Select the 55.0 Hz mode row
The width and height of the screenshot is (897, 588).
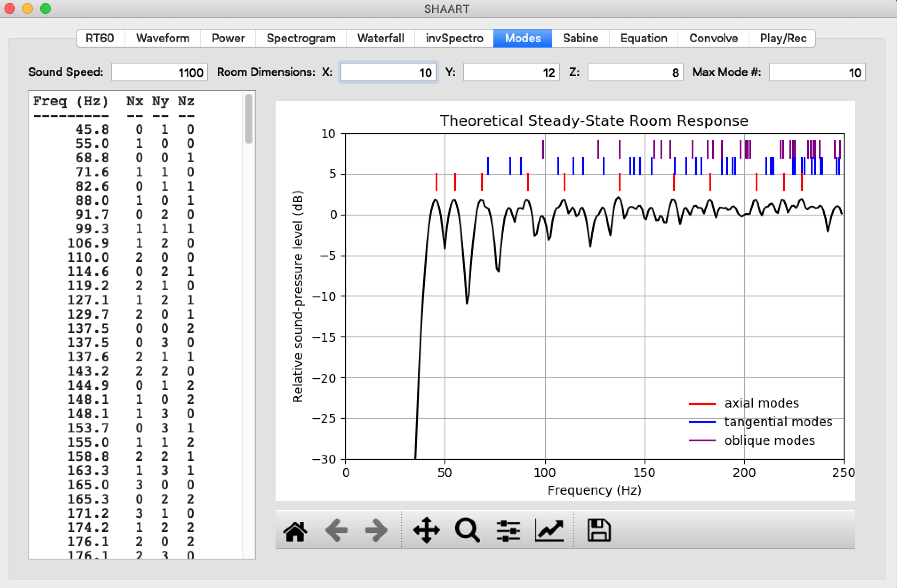click(x=136, y=144)
